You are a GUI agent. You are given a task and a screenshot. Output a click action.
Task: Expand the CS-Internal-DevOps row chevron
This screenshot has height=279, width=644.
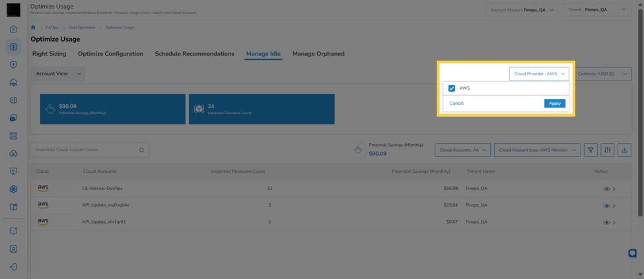click(x=614, y=189)
